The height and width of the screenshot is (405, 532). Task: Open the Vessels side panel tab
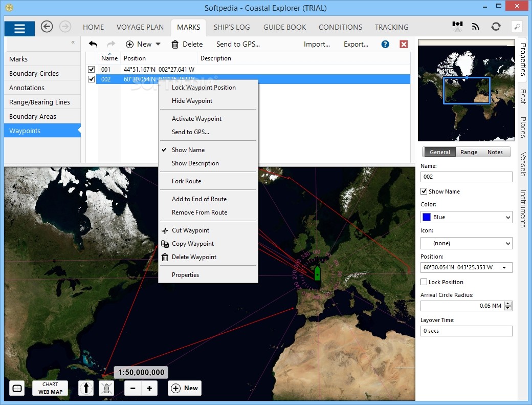523,164
